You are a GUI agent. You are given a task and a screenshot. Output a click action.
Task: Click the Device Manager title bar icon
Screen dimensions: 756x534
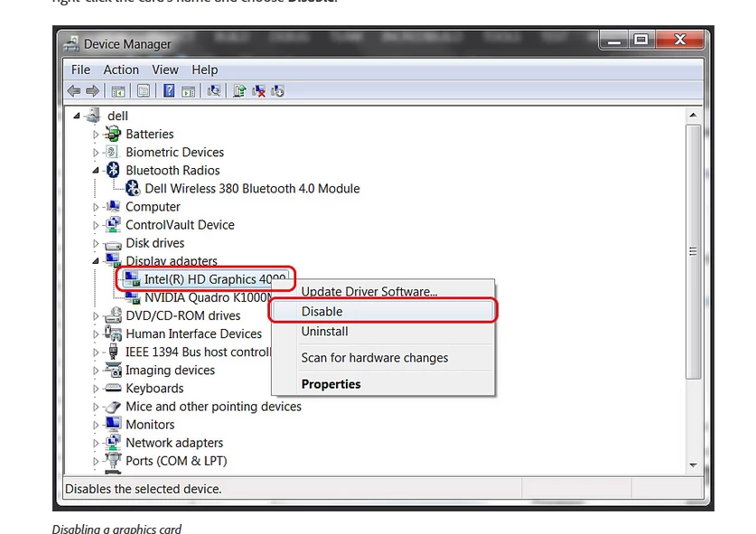pyautogui.click(x=71, y=44)
